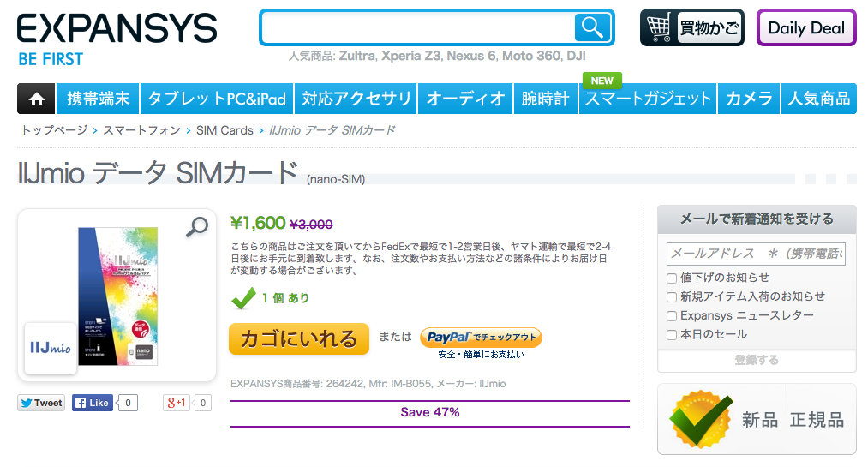Click the Moto 360 popular search link
Viewport: 868px width, 467px height.
click(x=531, y=56)
